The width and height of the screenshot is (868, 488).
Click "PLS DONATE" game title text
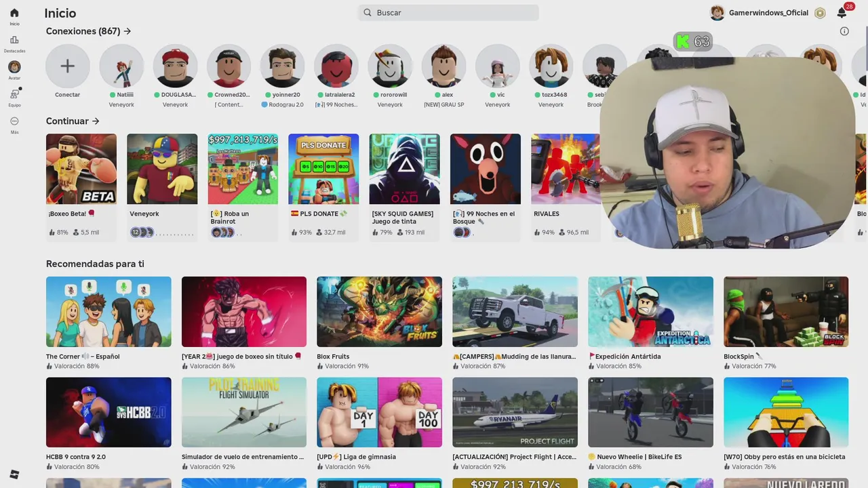tap(319, 213)
